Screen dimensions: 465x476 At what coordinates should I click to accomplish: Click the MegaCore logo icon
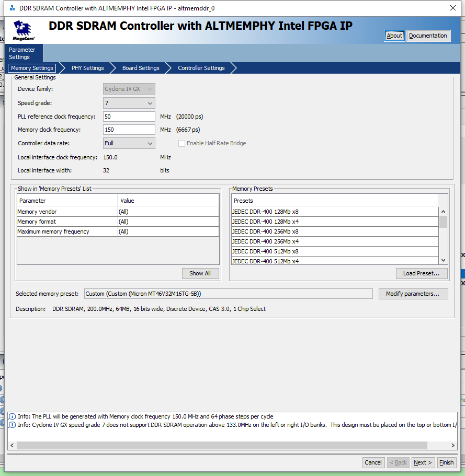24,30
